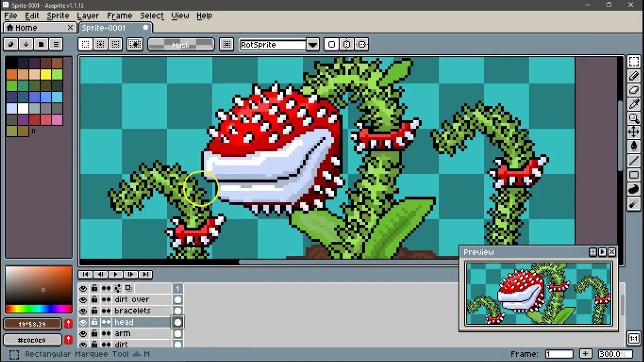This screenshot has height=362, width=644.
Task: Go to first frame in timeline
Action: (85, 274)
